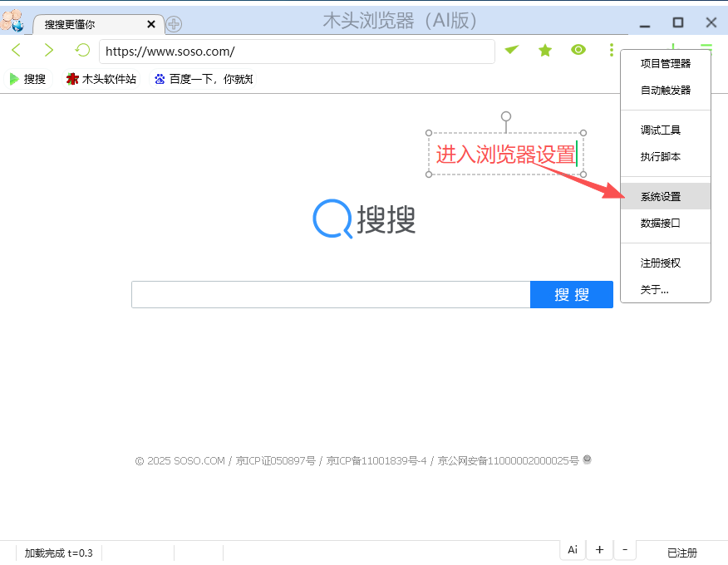
Task: Click the 已注册 status label
Action: pos(682,553)
